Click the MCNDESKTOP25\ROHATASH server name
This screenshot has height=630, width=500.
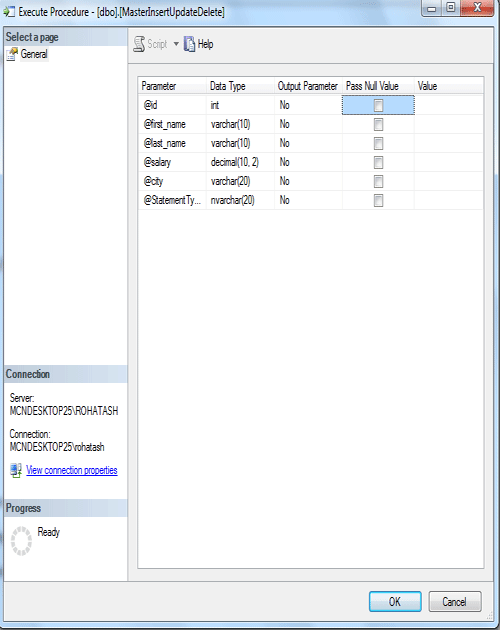pyautogui.click(x=64, y=411)
